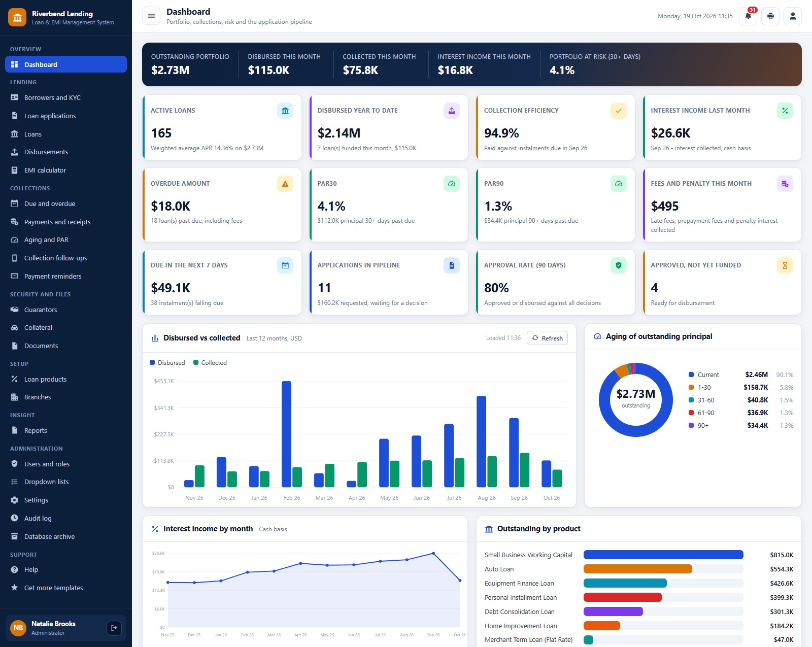Screen dimensions: 812x647
Task: Open the Help page
Action: 66,569
